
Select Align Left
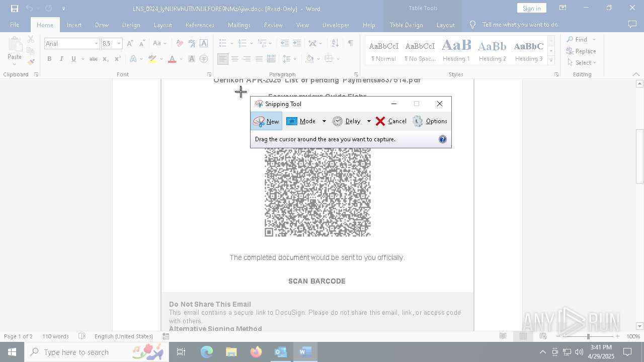coord(222,59)
